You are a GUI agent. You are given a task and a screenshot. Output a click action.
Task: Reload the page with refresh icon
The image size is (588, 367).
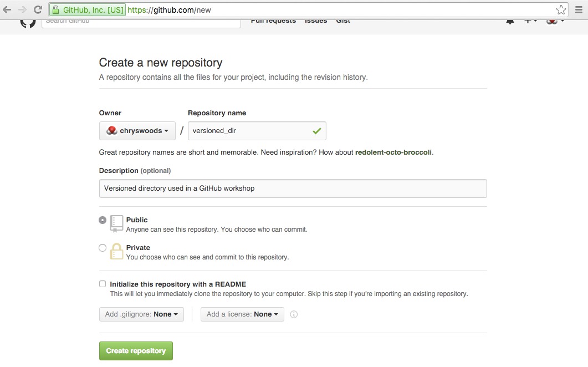38,10
